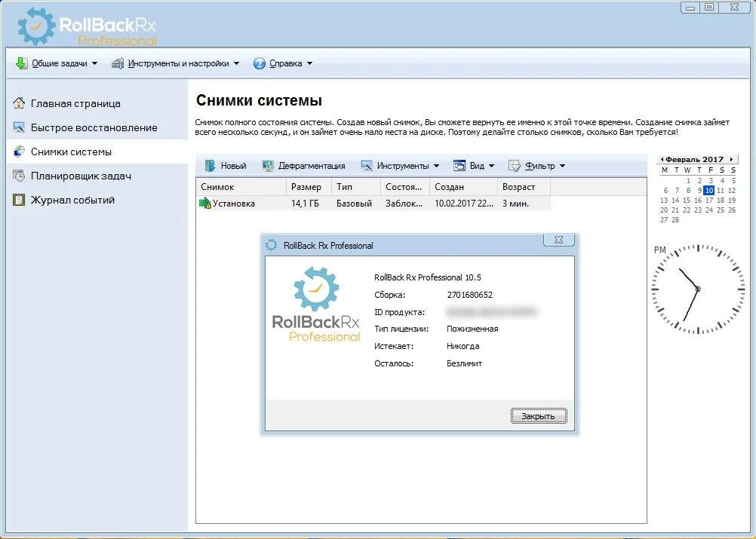The height and width of the screenshot is (539, 756).
Task: Click the RollBack Rx Professional 10.5 version text
Action: point(428,277)
